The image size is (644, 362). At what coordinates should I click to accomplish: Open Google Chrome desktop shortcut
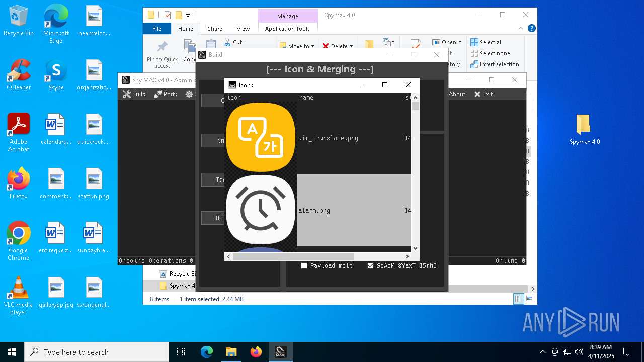pyautogui.click(x=19, y=241)
